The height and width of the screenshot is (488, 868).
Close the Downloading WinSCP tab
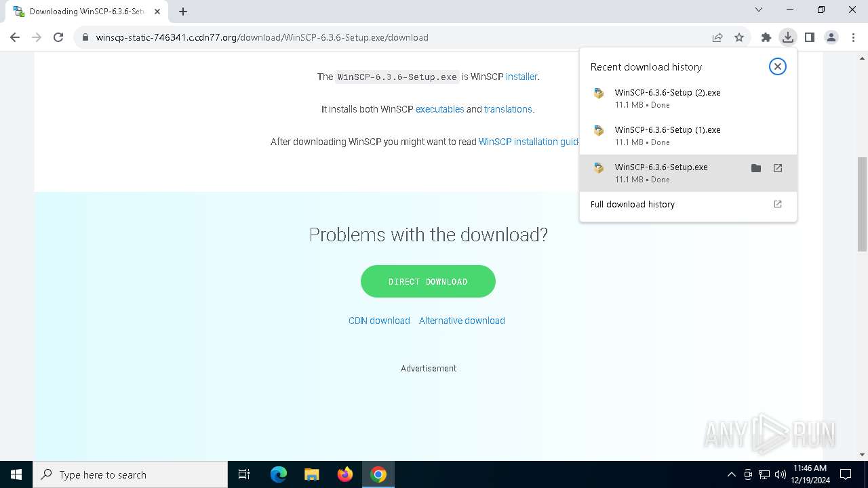point(157,12)
